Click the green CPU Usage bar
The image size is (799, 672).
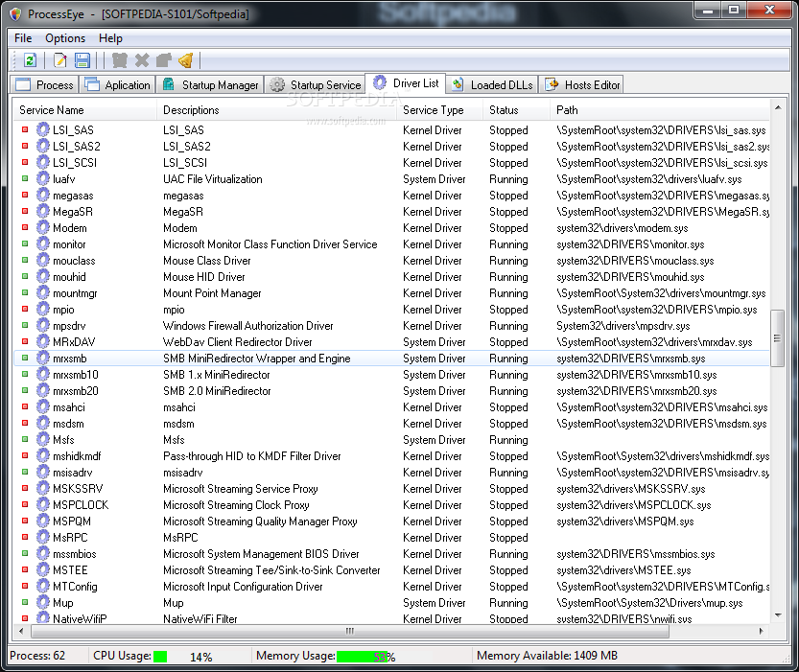160,657
